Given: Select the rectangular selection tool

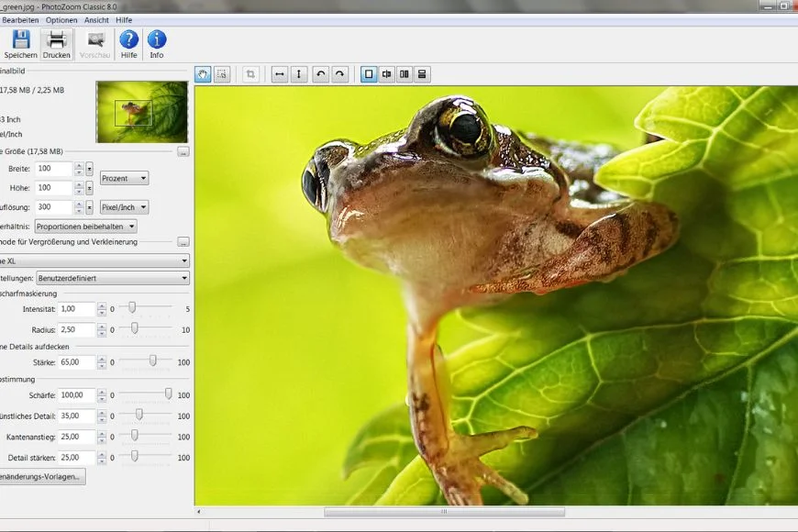Looking at the screenshot, I should tap(222, 74).
